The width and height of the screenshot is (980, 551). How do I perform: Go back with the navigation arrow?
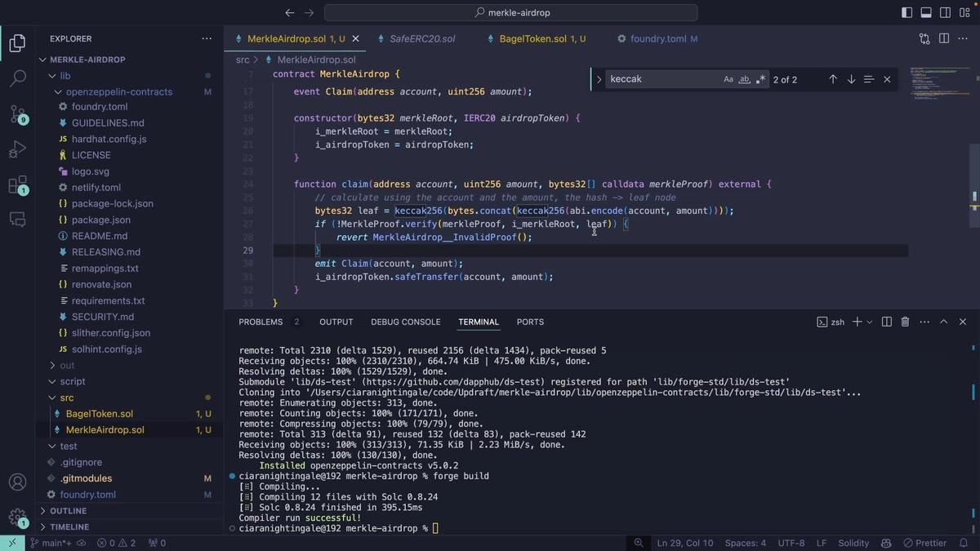[289, 13]
